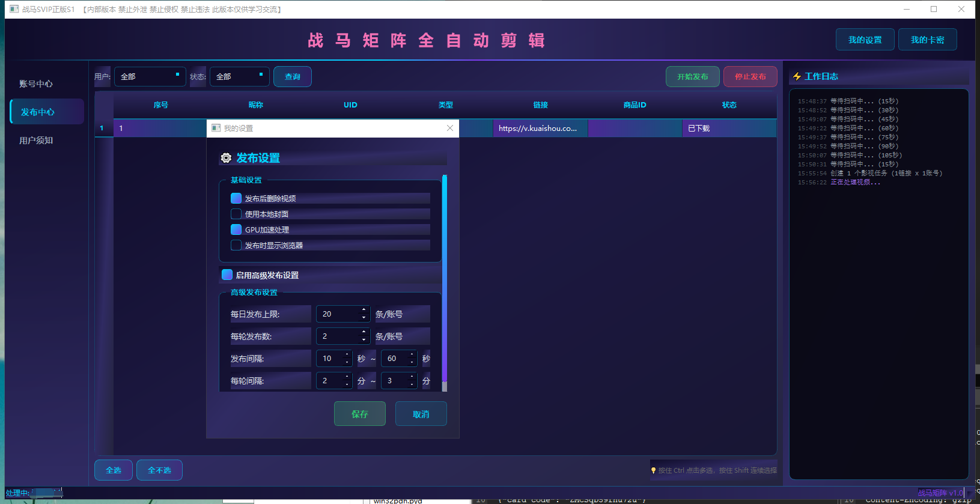Image resolution: width=980 pixels, height=504 pixels.
Task: Select row header 1 in the table
Action: [104, 128]
